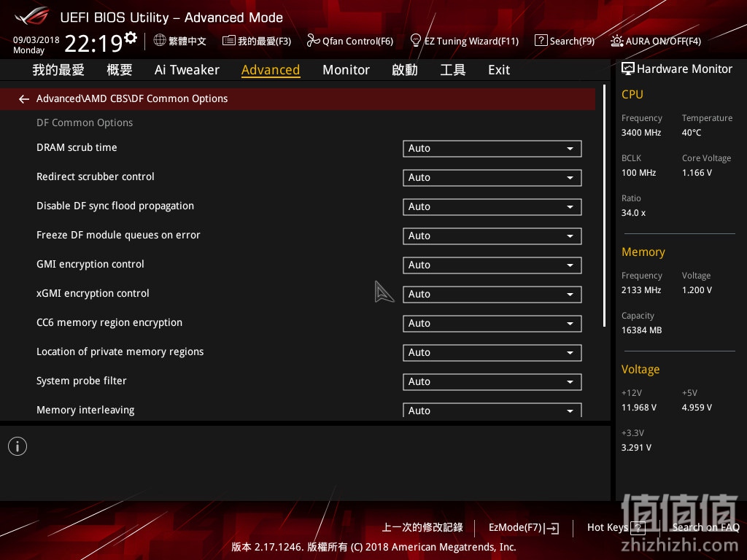
Task: Expand Disable DF sync flood propagation dropdown
Action: [x=492, y=206]
